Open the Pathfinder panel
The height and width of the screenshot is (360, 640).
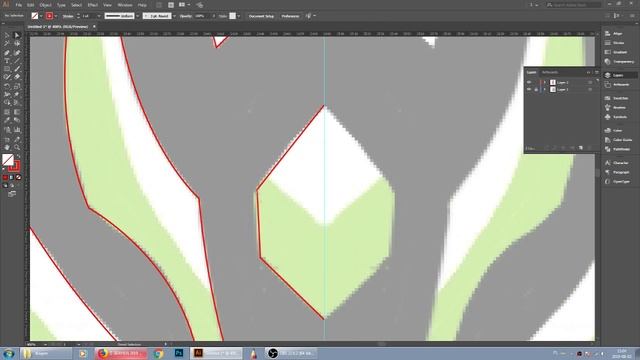pyautogui.click(x=619, y=149)
